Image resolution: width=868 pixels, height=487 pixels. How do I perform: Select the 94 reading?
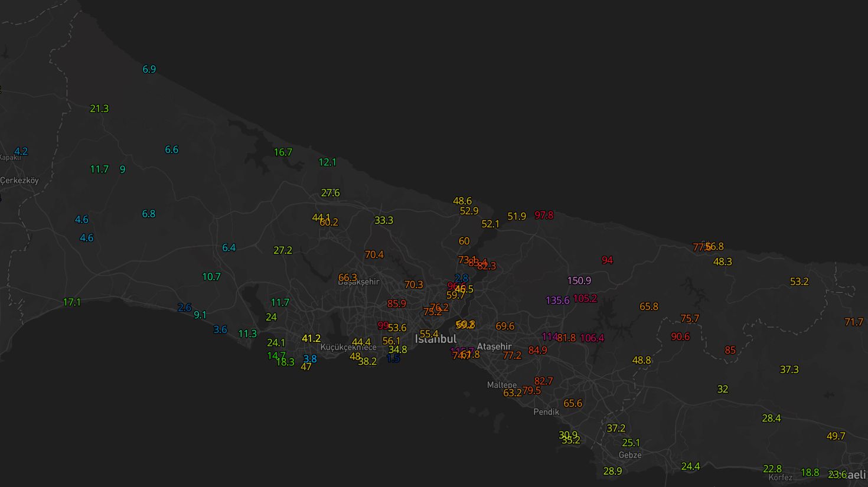607,260
